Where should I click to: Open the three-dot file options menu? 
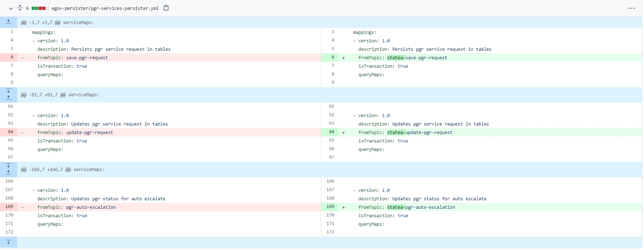[x=631, y=8]
